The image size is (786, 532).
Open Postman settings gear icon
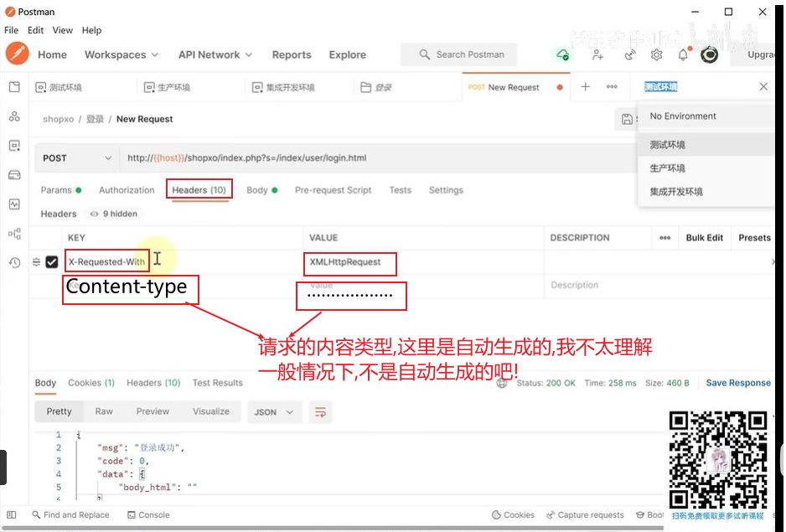click(656, 55)
